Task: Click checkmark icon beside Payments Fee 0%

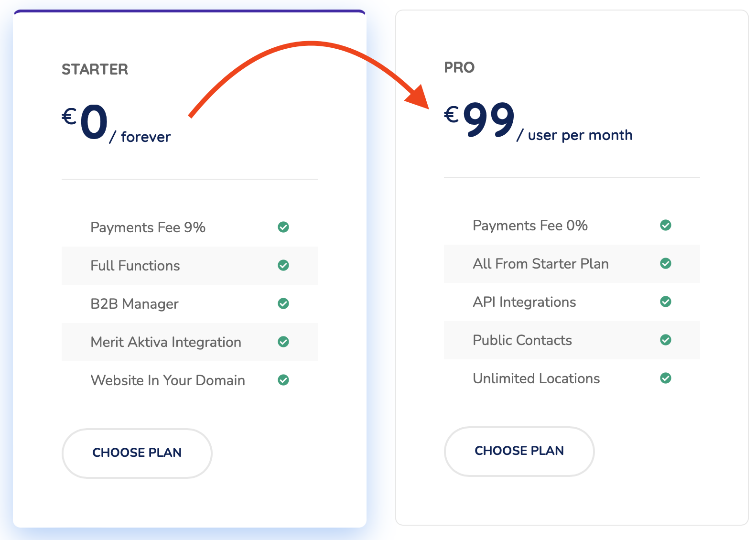Action: 666,225
